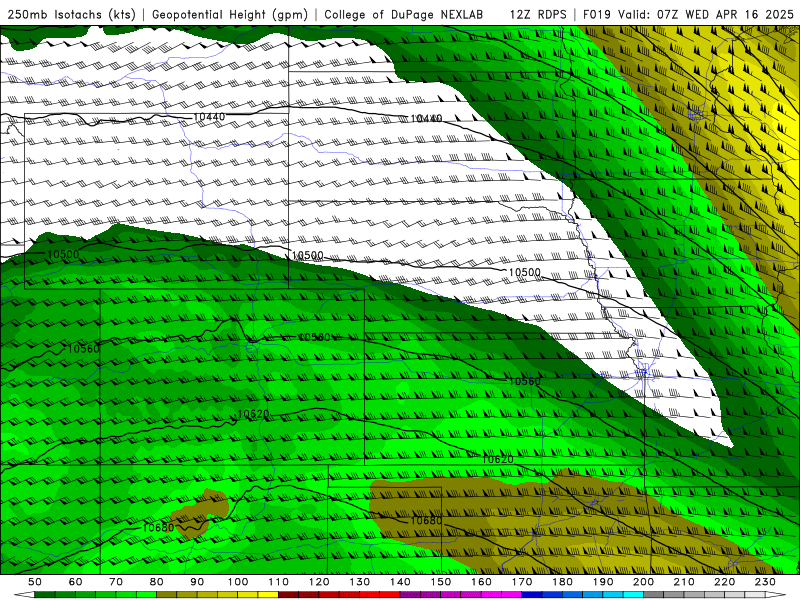Select the 110 label on the colorbar
The width and height of the screenshot is (800, 600).
click(278, 582)
